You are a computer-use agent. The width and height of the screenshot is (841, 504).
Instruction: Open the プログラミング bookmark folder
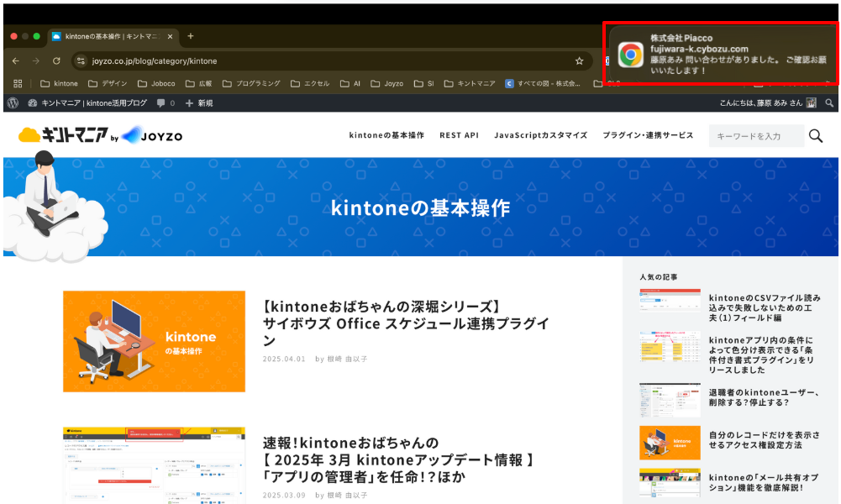point(251,84)
